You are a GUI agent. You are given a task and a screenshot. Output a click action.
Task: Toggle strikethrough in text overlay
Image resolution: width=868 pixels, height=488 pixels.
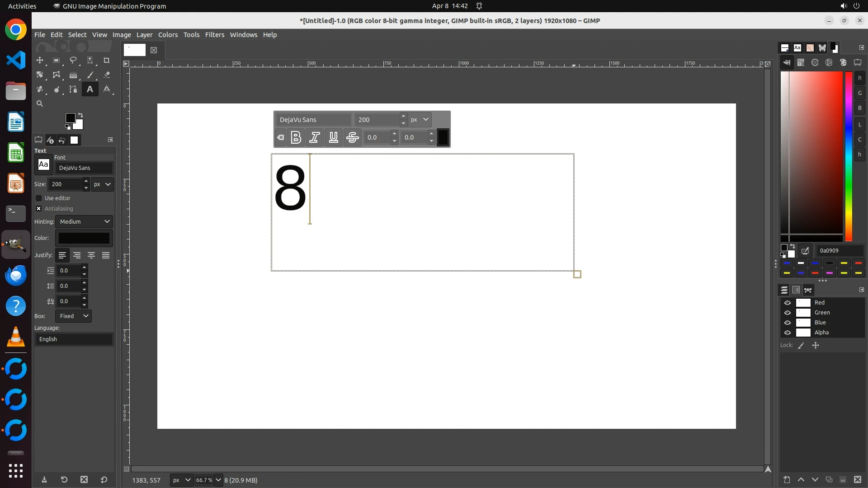pos(352,137)
